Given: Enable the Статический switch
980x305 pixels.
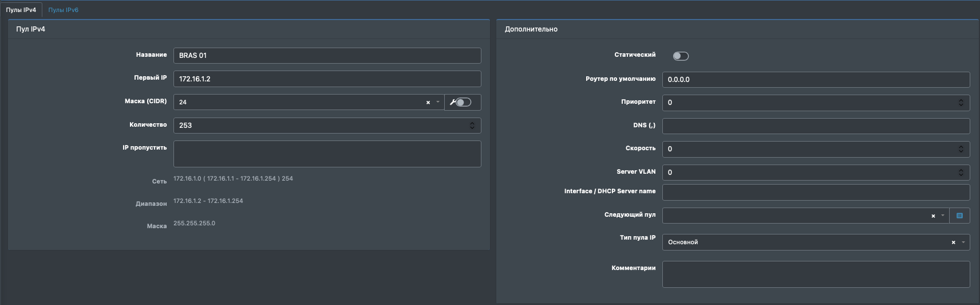Looking at the screenshot, I should [681, 56].
